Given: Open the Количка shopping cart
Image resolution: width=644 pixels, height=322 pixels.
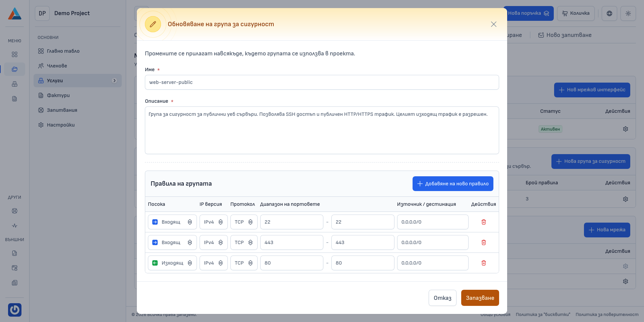Looking at the screenshot, I should pyautogui.click(x=576, y=13).
